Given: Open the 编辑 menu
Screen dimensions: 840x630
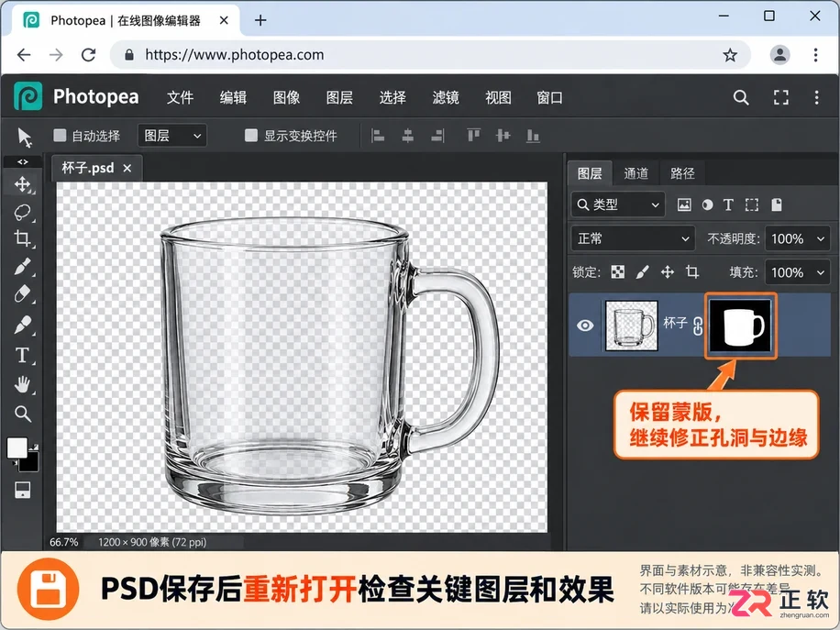Looking at the screenshot, I should [x=233, y=97].
